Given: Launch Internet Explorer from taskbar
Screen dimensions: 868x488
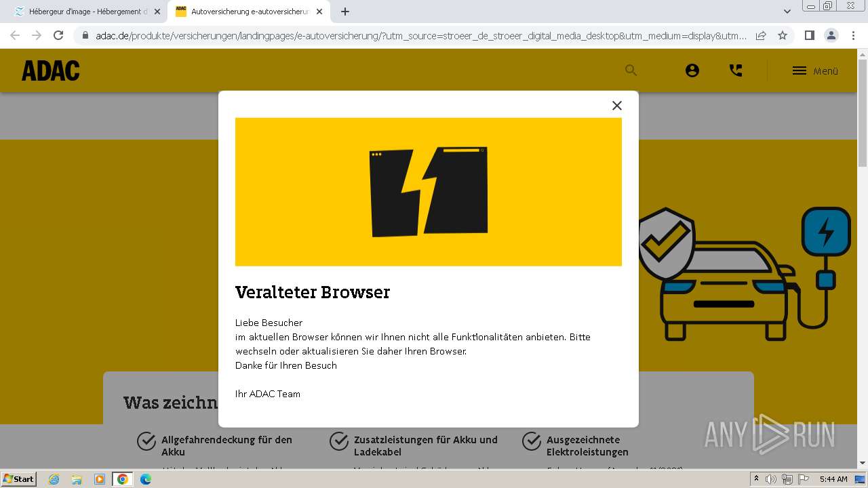Looking at the screenshot, I should coord(54,479).
